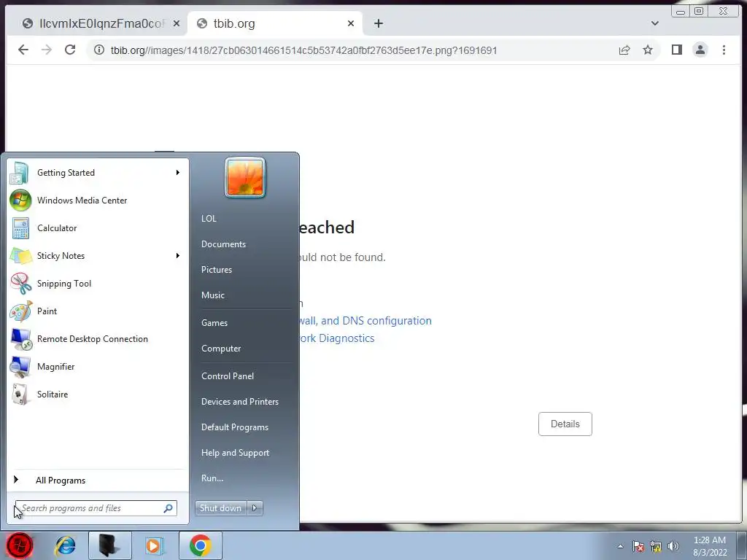Click the volume speaker icon
Viewport: 747px width, 560px height.
(673, 546)
